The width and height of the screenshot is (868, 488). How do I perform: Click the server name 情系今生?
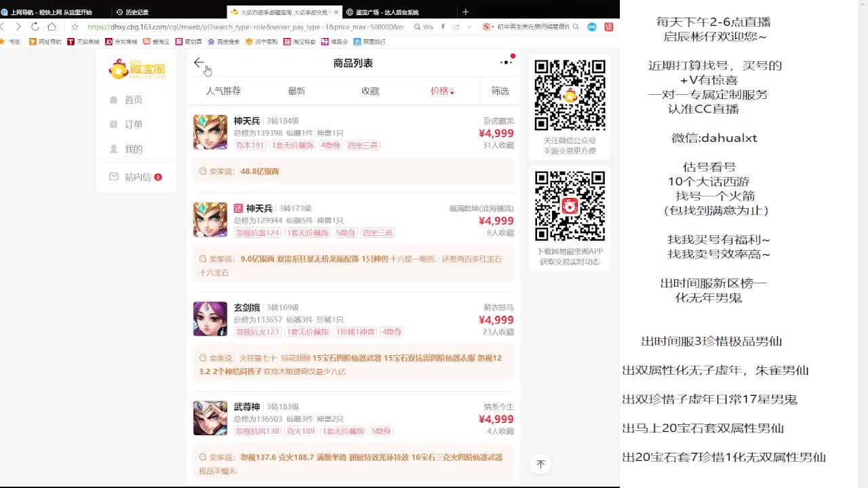click(498, 407)
